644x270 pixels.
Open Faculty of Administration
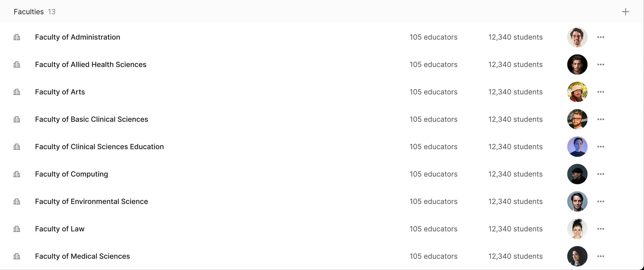pos(78,37)
